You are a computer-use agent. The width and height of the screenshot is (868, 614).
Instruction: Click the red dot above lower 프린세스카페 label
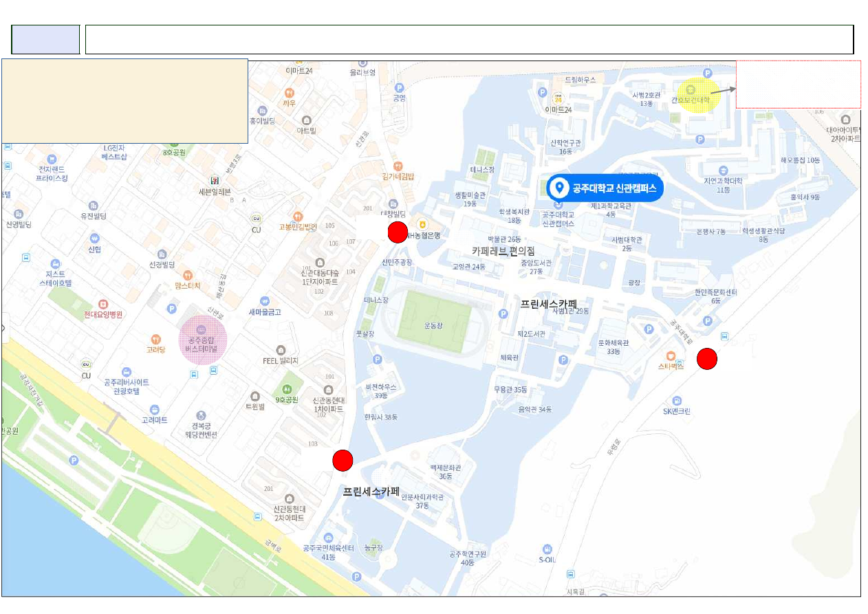coord(343,460)
